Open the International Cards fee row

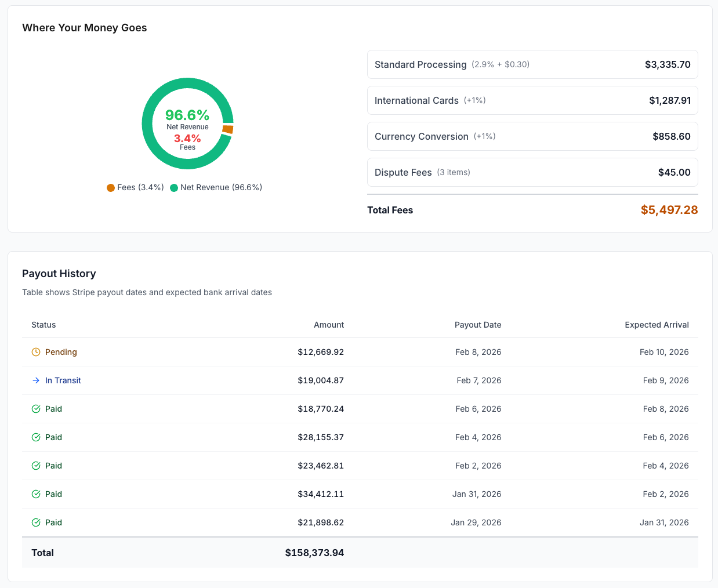tap(532, 100)
